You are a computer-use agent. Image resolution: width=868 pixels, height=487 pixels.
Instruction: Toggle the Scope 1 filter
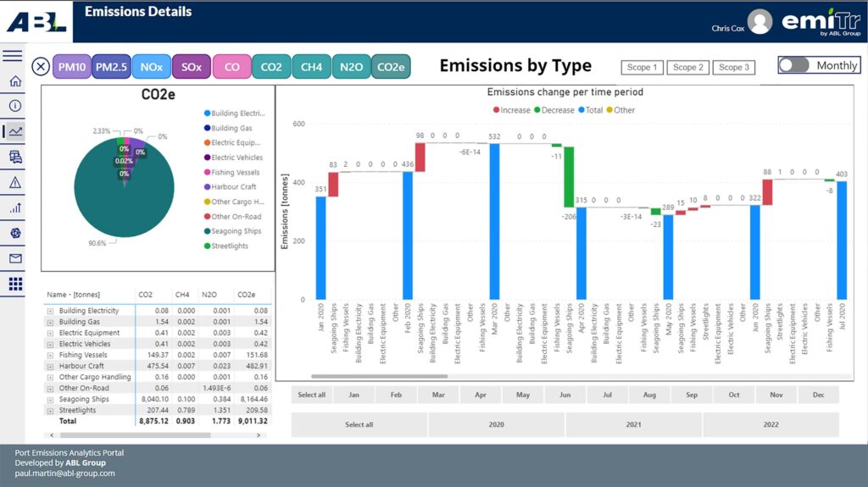click(642, 67)
